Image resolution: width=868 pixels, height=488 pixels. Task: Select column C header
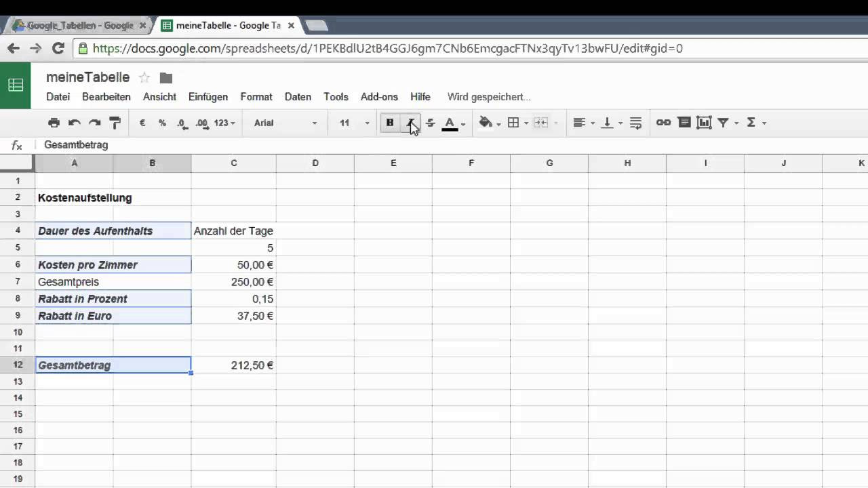234,163
